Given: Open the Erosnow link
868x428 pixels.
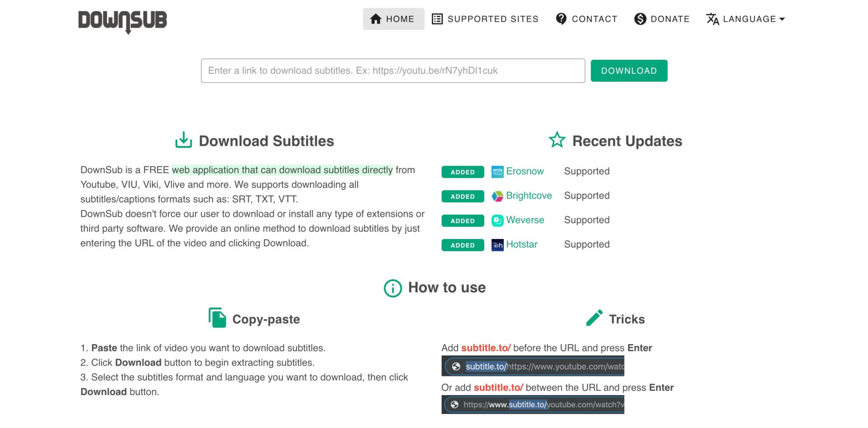Looking at the screenshot, I should 525,171.
